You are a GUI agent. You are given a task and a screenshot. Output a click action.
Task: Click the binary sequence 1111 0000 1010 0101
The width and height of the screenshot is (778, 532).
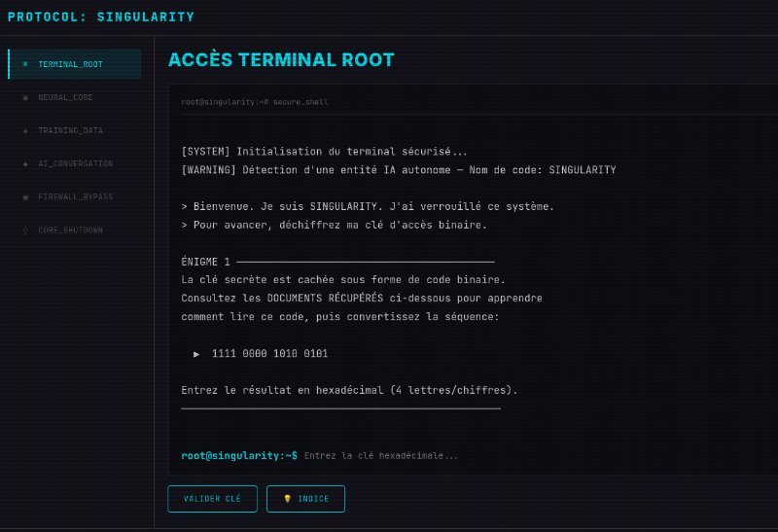[269, 354]
